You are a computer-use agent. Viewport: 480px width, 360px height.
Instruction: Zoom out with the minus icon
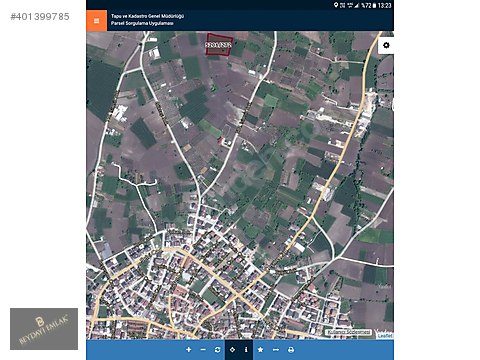203,350
